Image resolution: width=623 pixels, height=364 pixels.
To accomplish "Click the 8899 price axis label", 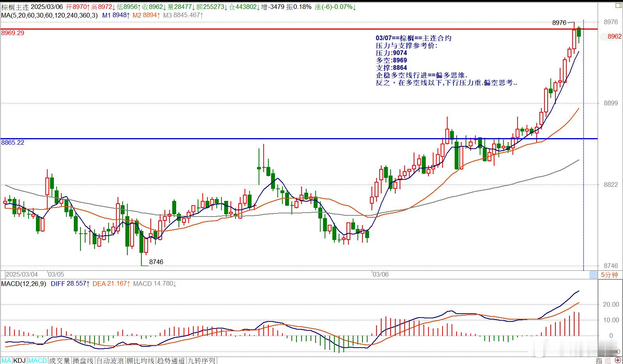I will tap(611, 103).
